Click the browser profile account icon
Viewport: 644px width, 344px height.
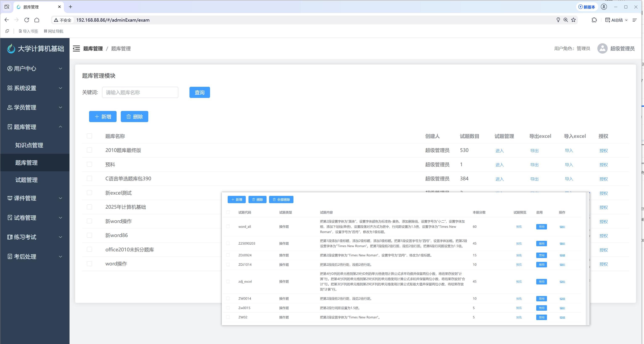pyautogui.click(x=604, y=7)
